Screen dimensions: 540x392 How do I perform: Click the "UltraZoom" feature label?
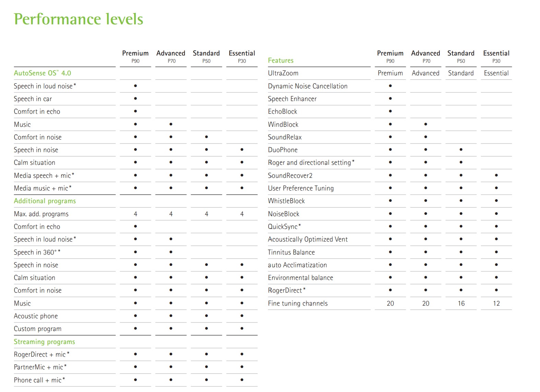coord(283,73)
